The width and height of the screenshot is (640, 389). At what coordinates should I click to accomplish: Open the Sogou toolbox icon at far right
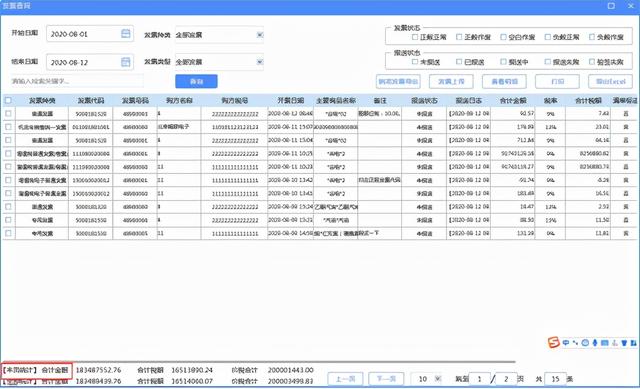tap(633, 343)
